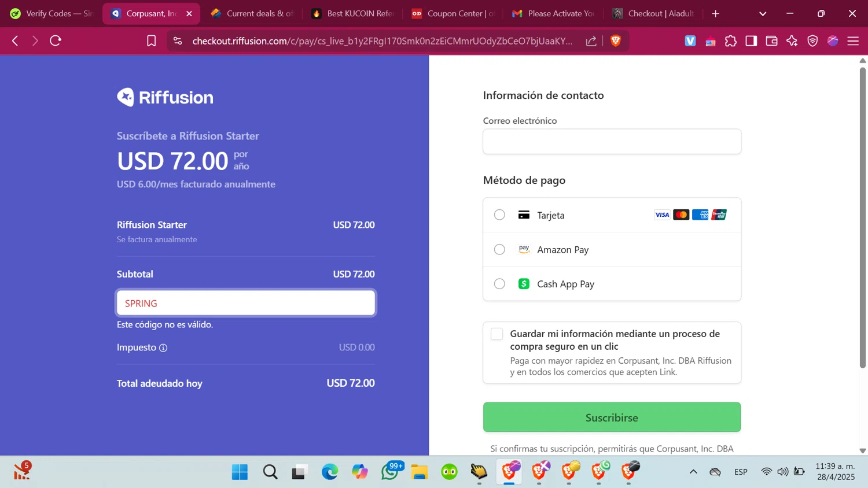Open File Explorer from taskbar
The height and width of the screenshot is (488, 868).
pos(420,472)
